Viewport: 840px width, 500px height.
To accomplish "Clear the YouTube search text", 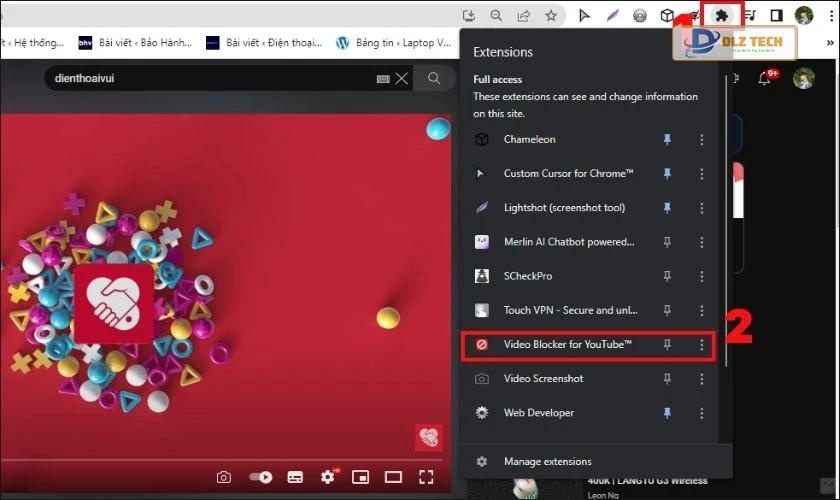I will click(x=401, y=79).
